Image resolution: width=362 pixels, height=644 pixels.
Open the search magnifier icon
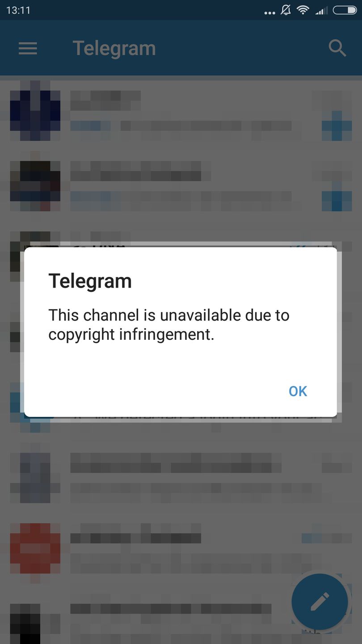point(337,48)
